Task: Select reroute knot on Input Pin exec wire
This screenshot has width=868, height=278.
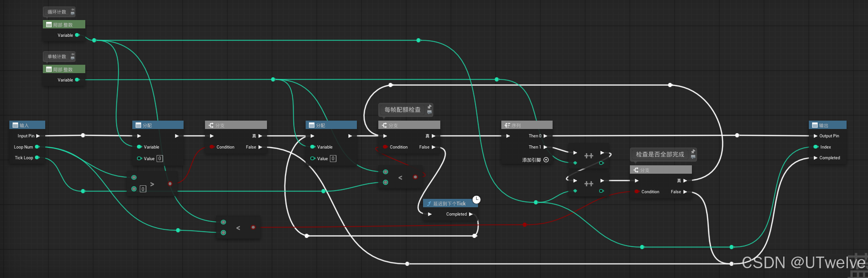Action: tap(83, 136)
